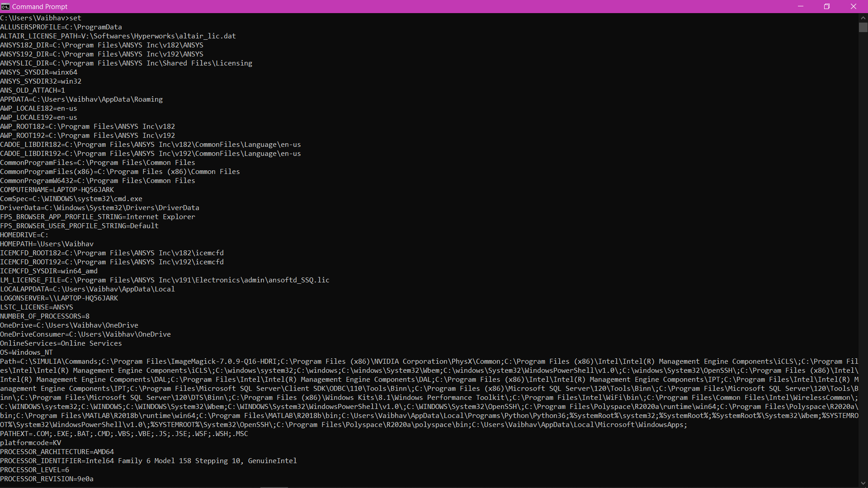Image resolution: width=868 pixels, height=488 pixels.
Task: Click the AWP_LOCALE182=en-us line
Action: coord(38,108)
